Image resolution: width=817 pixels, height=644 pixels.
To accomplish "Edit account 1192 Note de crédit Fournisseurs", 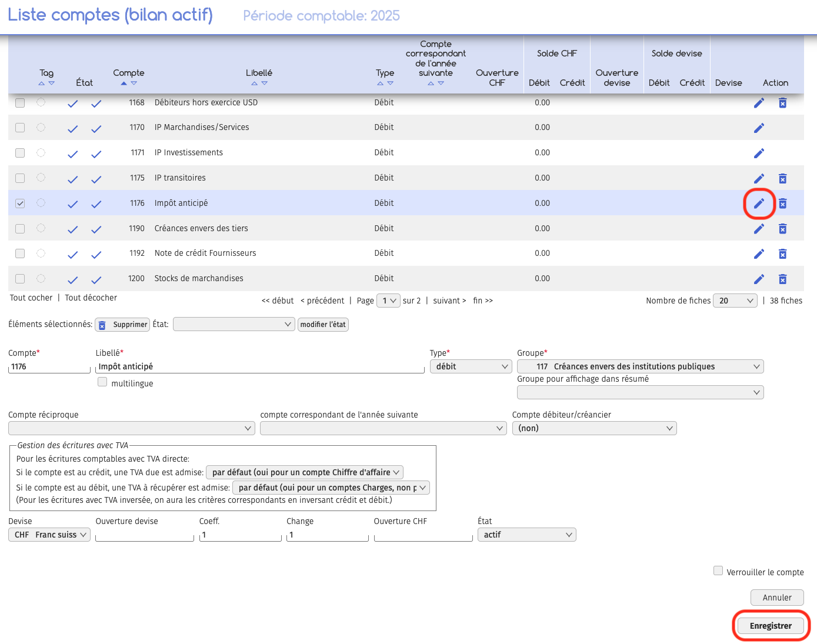I will [x=759, y=254].
